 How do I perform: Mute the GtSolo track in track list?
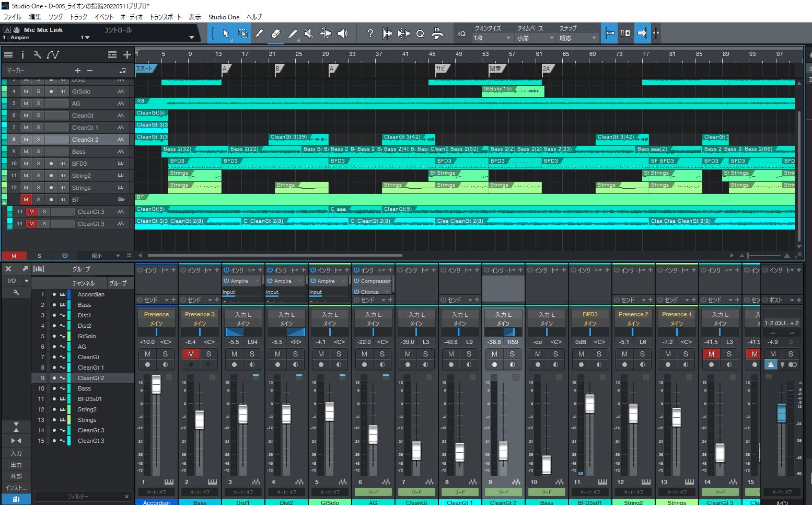tap(26, 91)
